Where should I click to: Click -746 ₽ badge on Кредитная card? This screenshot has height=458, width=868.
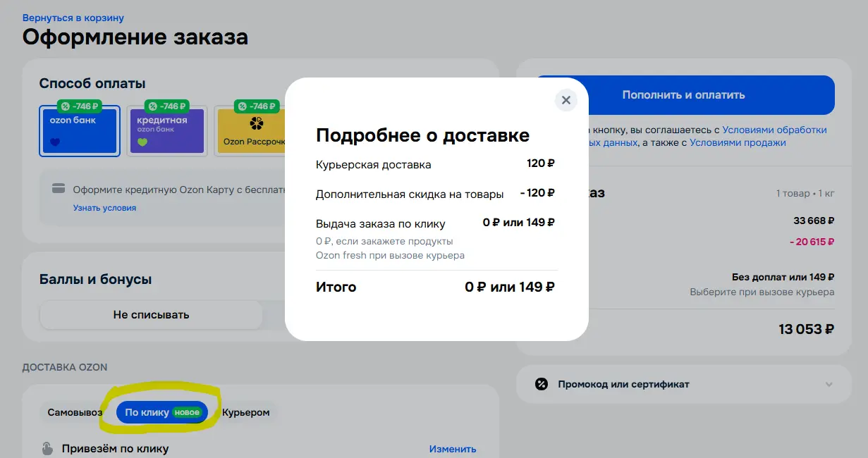[166, 106]
